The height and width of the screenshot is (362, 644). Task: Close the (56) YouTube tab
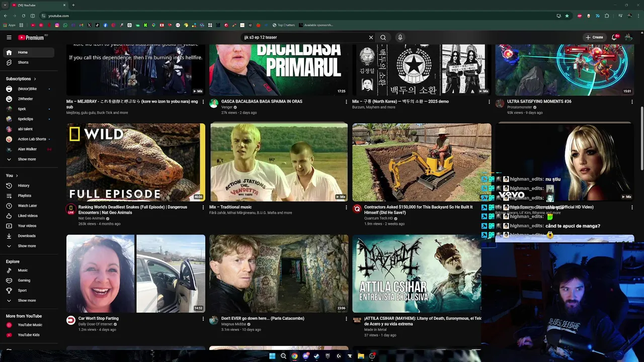click(x=65, y=5)
